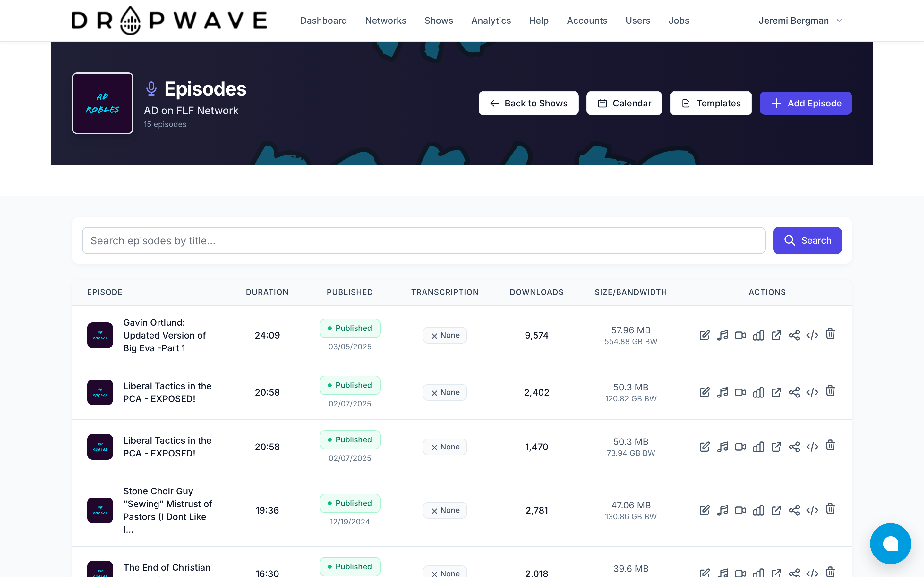The image size is (924, 577).
Task: Open the Calendar picker
Action: coord(624,103)
